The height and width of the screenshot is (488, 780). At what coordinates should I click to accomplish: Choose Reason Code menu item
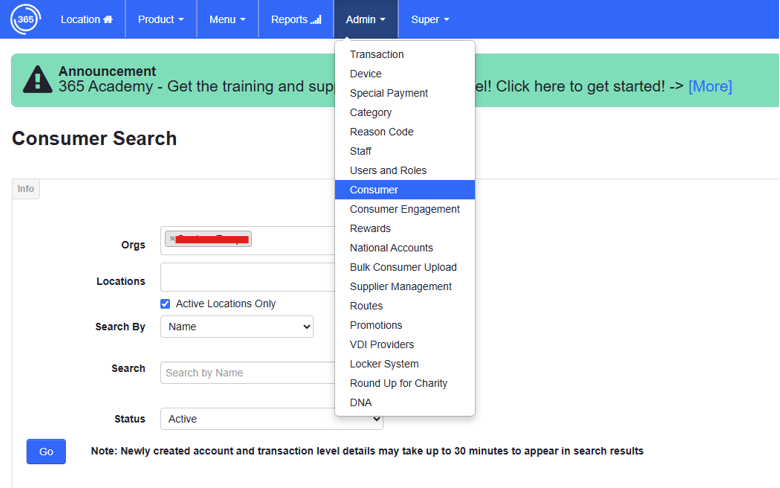405,132
